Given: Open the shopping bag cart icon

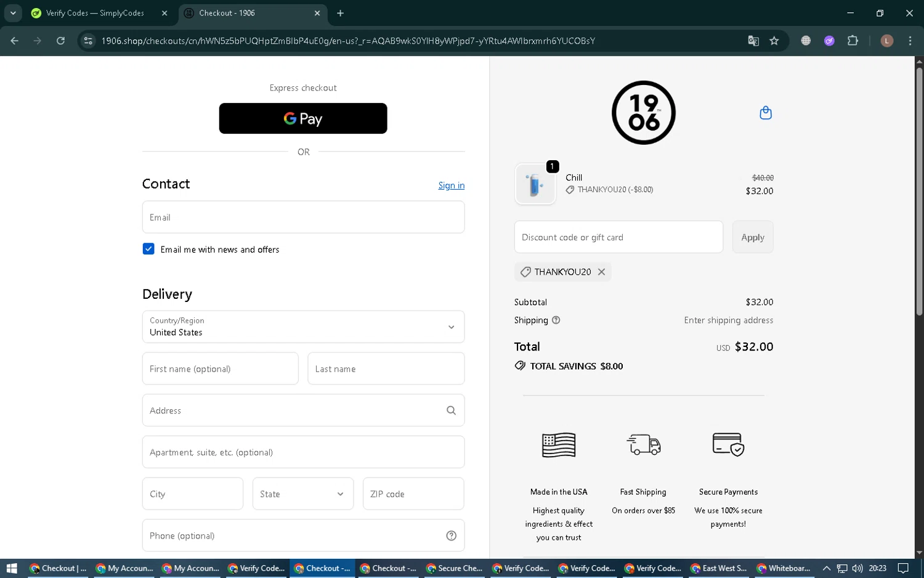Looking at the screenshot, I should [766, 113].
